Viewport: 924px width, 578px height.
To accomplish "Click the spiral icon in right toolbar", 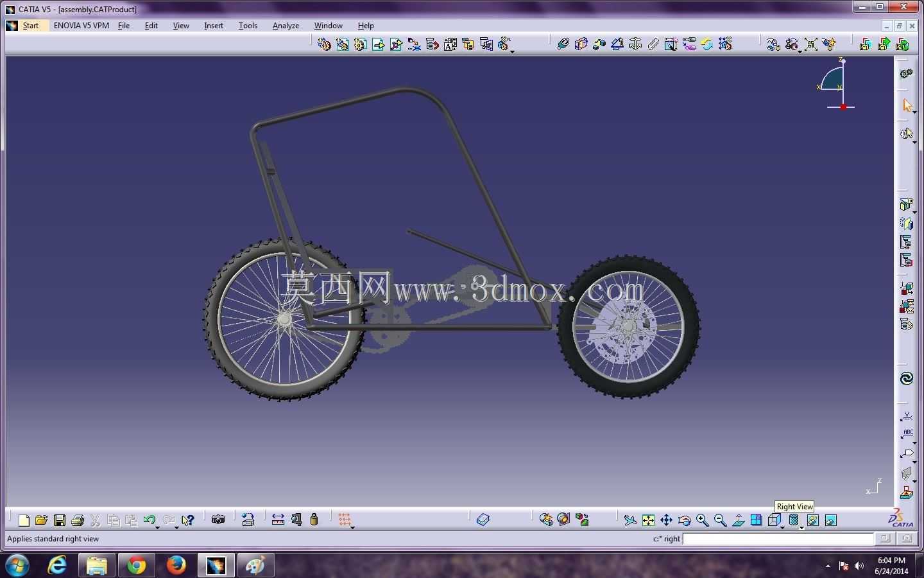I will point(907,378).
